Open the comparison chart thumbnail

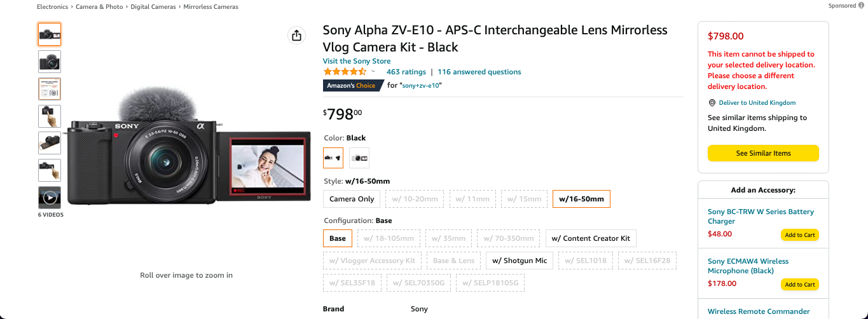coord(50,89)
